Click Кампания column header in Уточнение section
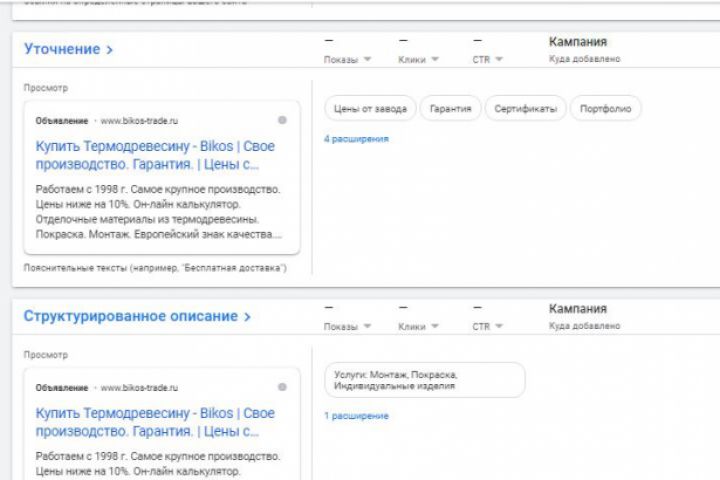Viewport: 720px width, 480px height. [578, 42]
